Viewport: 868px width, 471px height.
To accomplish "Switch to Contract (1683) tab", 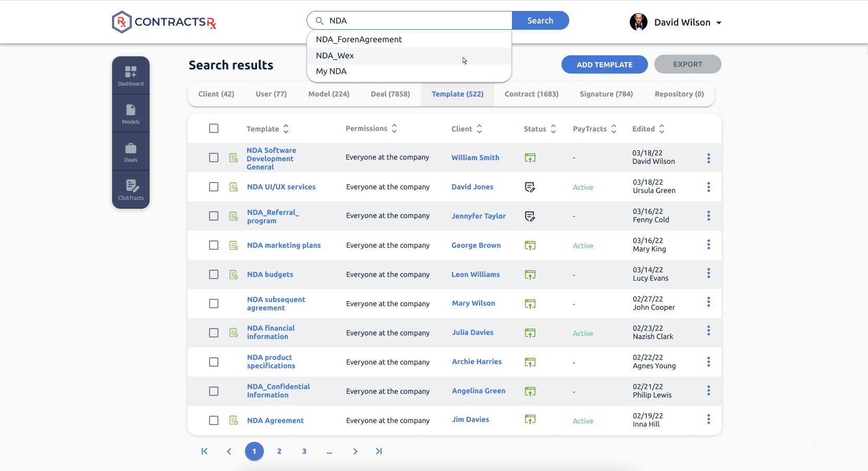I will [x=532, y=94].
